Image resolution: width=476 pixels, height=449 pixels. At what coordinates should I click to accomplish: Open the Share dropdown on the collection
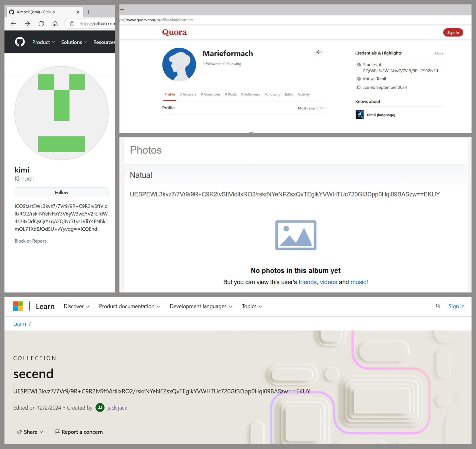pyautogui.click(x=30, y=432)
